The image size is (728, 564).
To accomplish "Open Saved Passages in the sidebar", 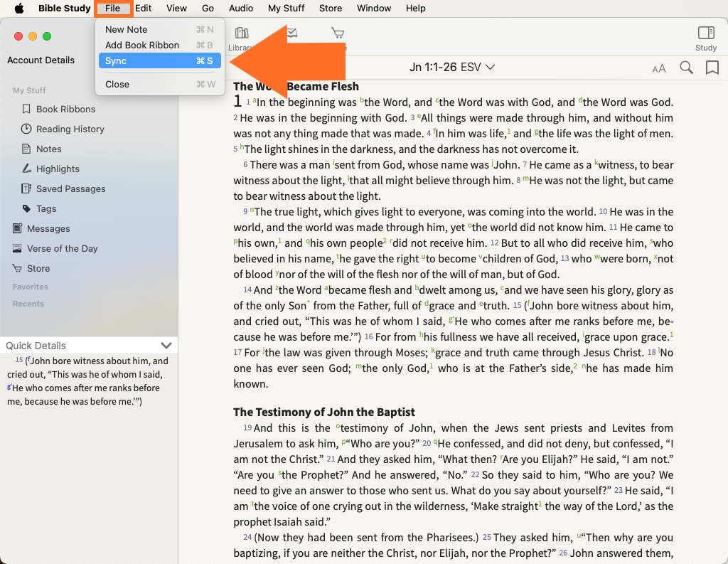I will [70, 189].
